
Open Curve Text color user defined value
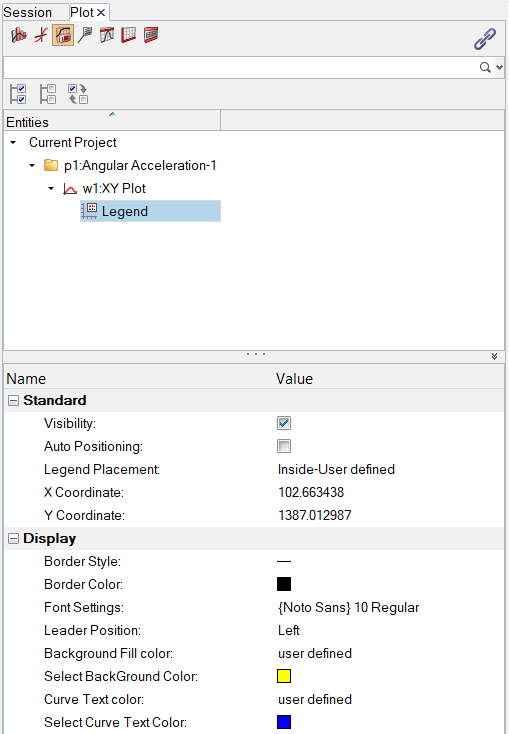click(315, 699)
